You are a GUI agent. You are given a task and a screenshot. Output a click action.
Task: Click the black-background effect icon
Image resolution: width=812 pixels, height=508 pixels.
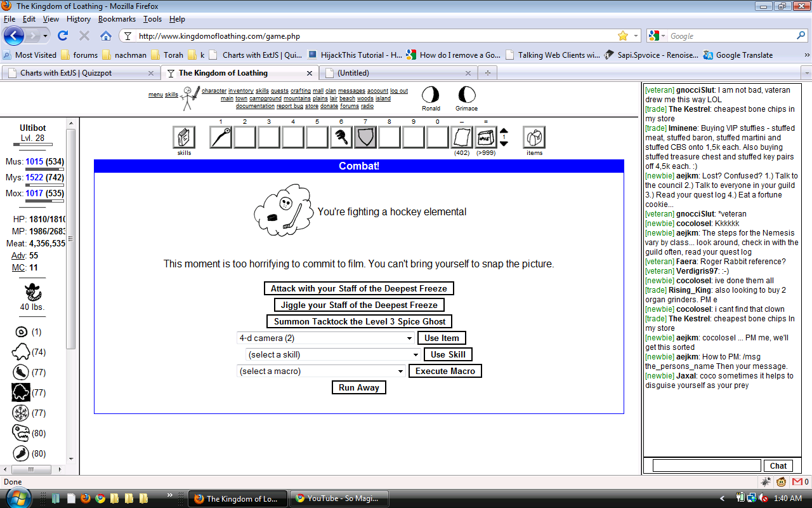pos(21,392)
